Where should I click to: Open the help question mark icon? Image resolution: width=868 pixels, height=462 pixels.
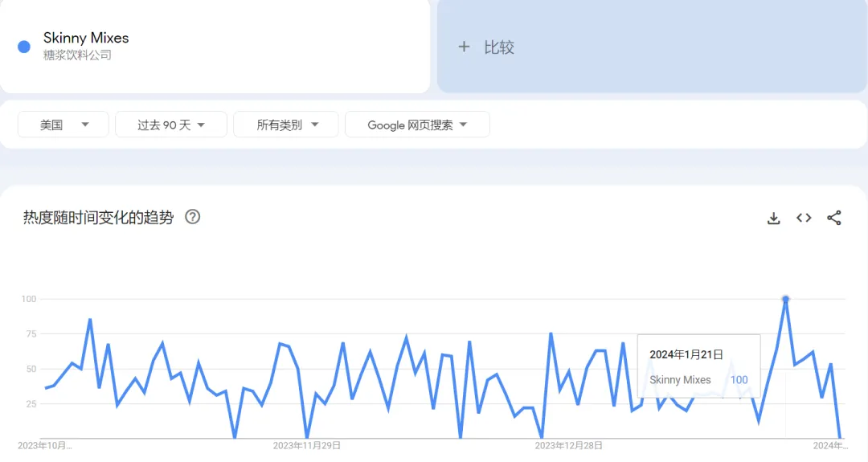193,217
